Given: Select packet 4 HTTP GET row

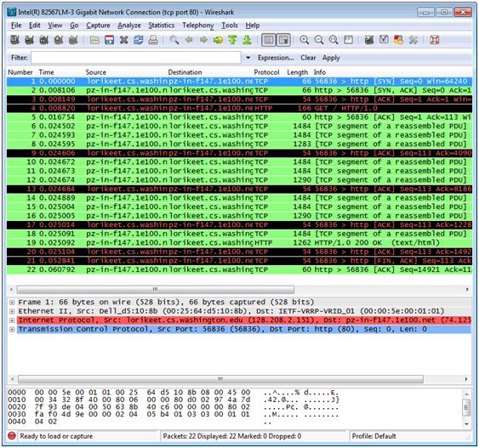Looking at the screenshot, I should pos(239,108).
